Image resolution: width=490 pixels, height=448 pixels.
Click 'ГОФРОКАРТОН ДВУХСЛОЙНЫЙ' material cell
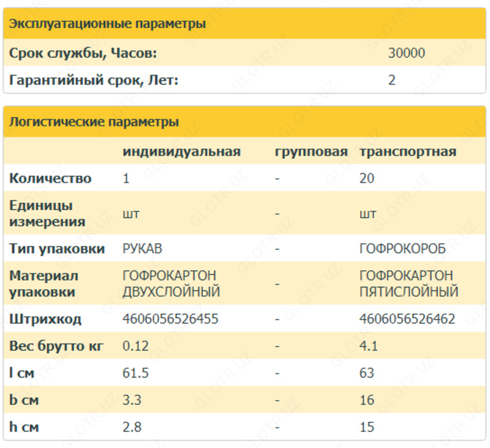click(171, 284)
